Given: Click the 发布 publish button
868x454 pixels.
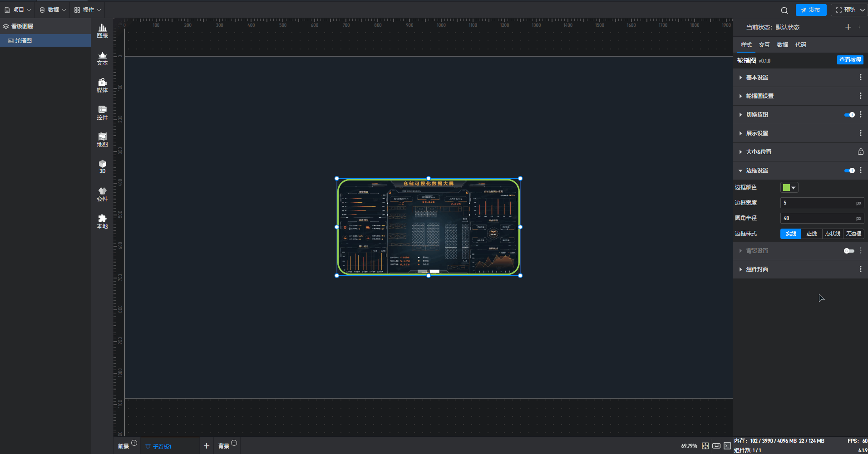Looking at the screenshot, I should (811, 10).
